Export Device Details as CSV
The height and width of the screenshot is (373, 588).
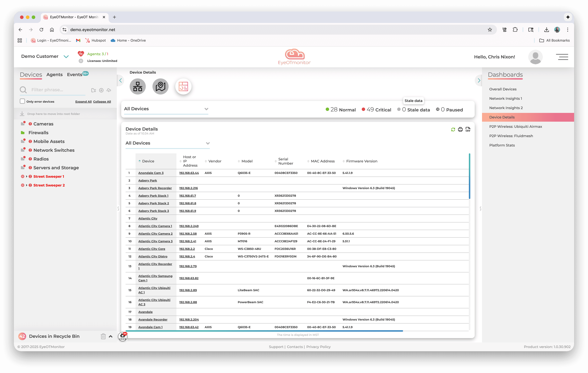(x=468, y=130)
